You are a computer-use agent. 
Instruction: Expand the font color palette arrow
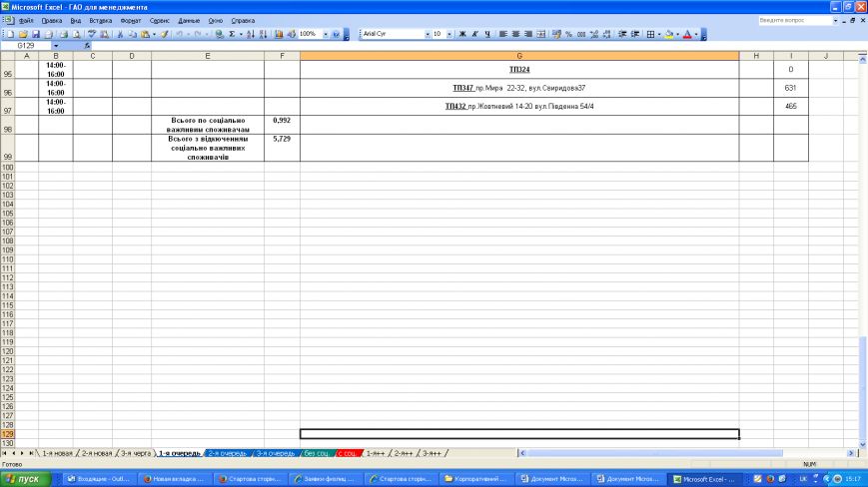[696, 34]
